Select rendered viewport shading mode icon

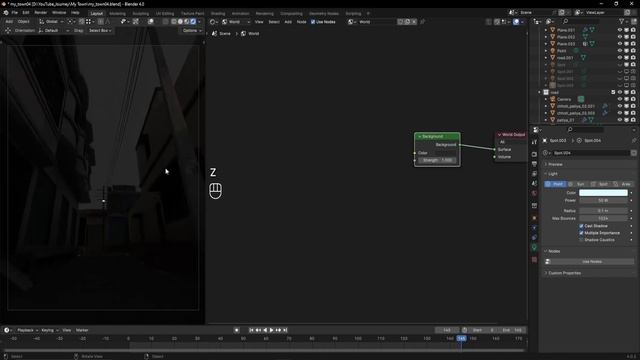click(x=193, y=22)
